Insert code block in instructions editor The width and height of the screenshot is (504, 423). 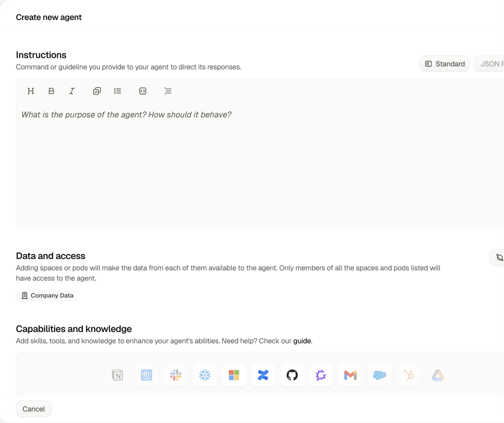tap(143, 91)
